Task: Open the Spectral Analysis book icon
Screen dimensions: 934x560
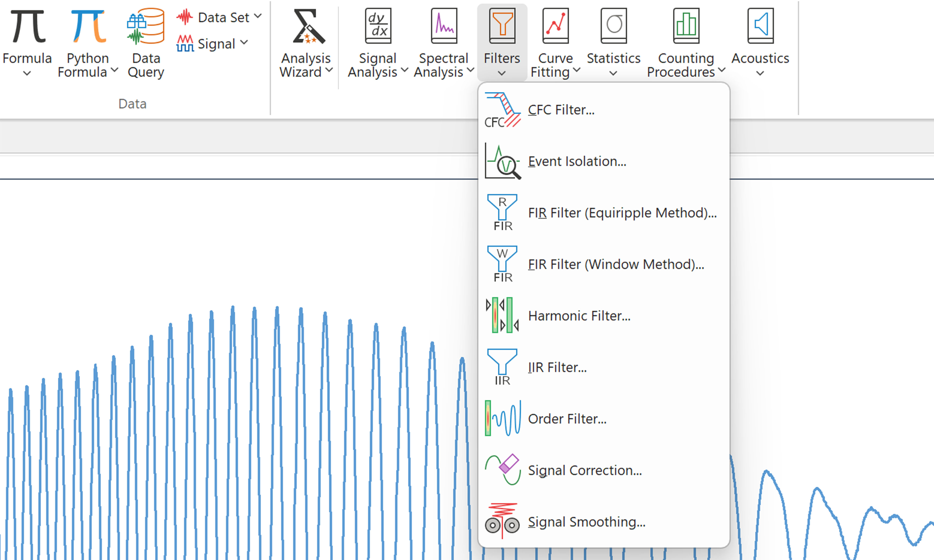Action: click(444, 26)
